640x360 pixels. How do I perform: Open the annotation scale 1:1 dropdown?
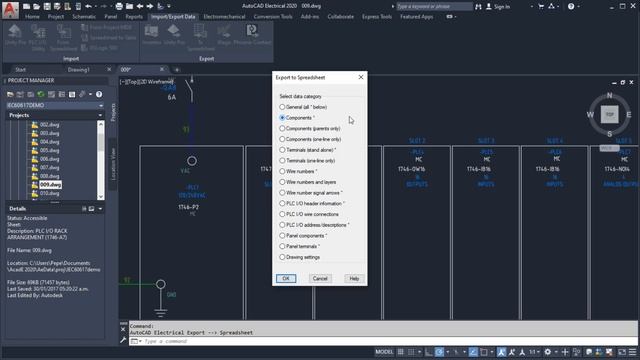pos(534,352)
